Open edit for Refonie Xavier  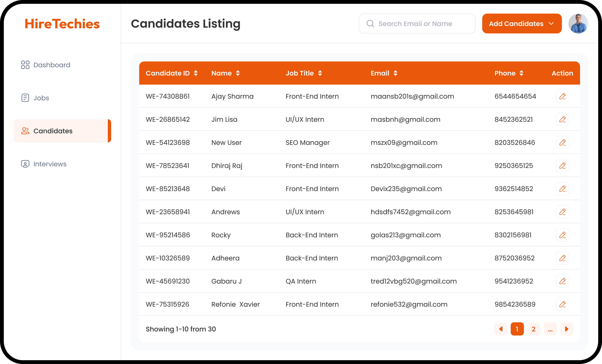pos(562,304)
